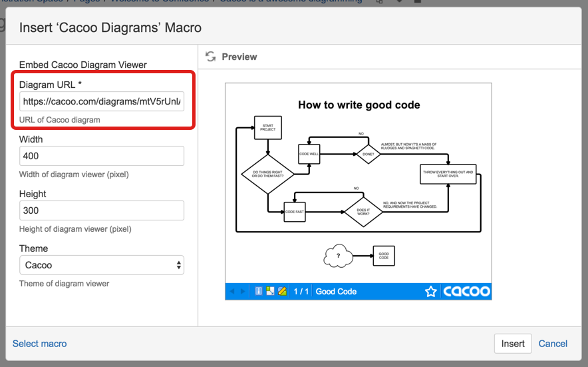Click the 'Embed Cacoo Diagram Viewer' description text
Image resolution: width=588 pixels, height=367 pixels.
83,65
